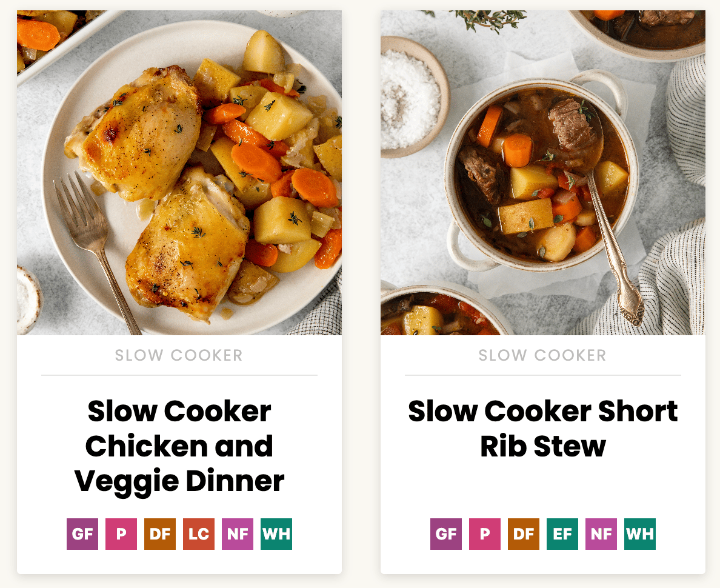
Task: Click the GF badge under Short Rib Stew
Action: pos(446,534)
